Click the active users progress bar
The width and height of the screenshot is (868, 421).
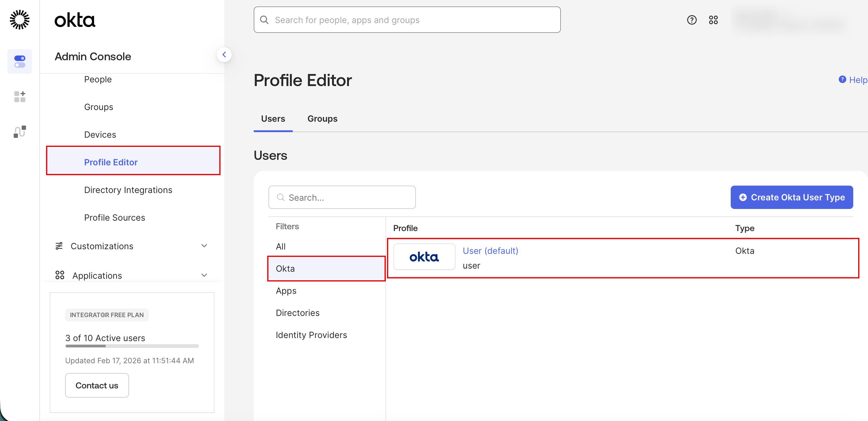pyautogui.click(x=132, y=346)
